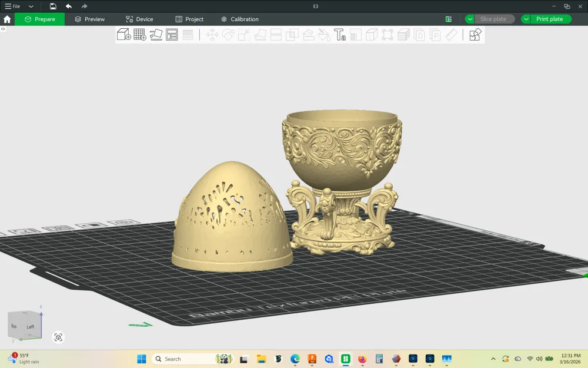Click the Save project floppy icon
The image size is (588, 368).
tap(53, 6)
